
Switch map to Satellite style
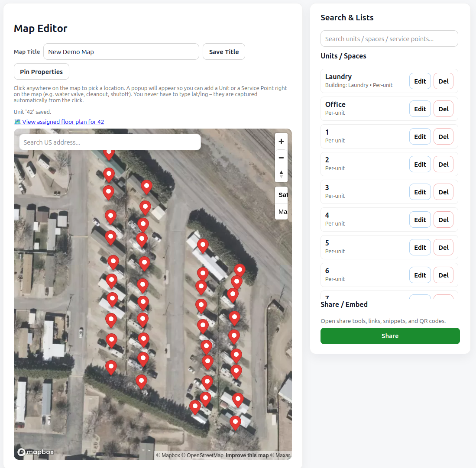[282, 195]
